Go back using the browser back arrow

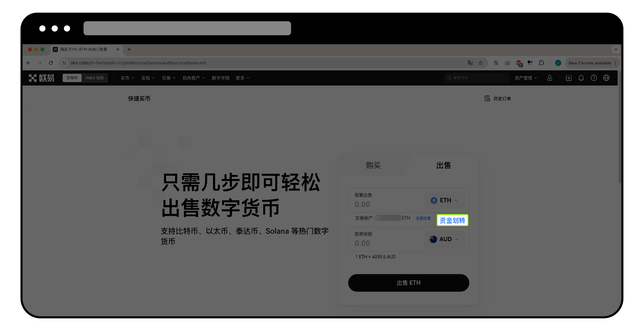coord(29,63)
